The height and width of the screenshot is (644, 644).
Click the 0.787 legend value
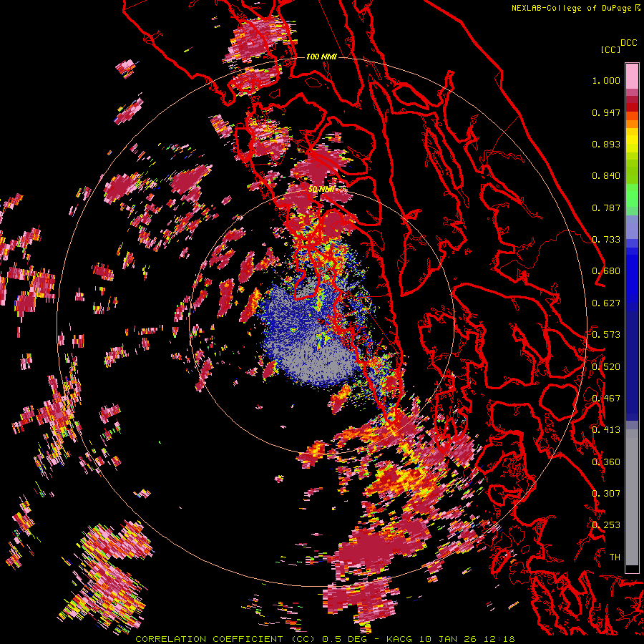coord(606,208)
